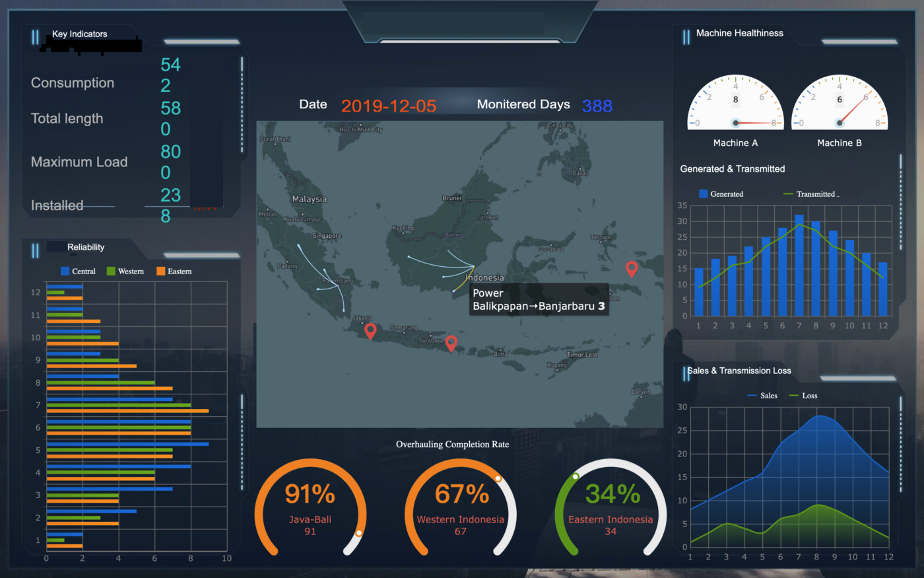The height and width of the screenshot is (578, 924).
Task: Click the month 7 bar in Generated chart
Action: coord(799,266)
